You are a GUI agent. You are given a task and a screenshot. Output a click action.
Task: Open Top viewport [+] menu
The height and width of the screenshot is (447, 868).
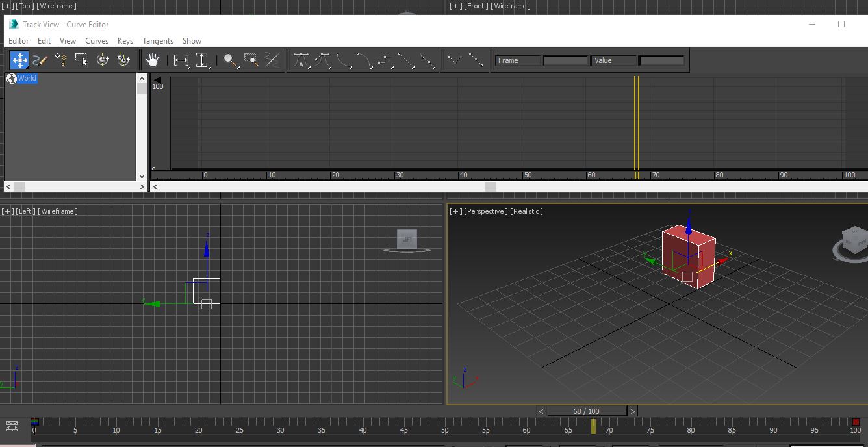7,6
